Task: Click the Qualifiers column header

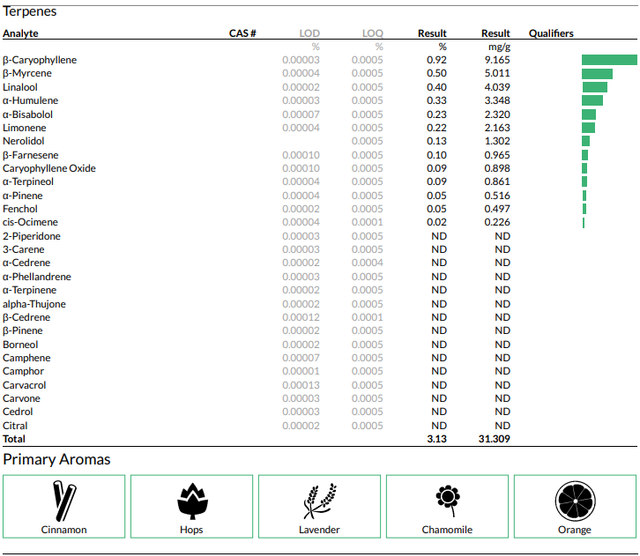Action: pyautogui.click(x=551, y=33)
